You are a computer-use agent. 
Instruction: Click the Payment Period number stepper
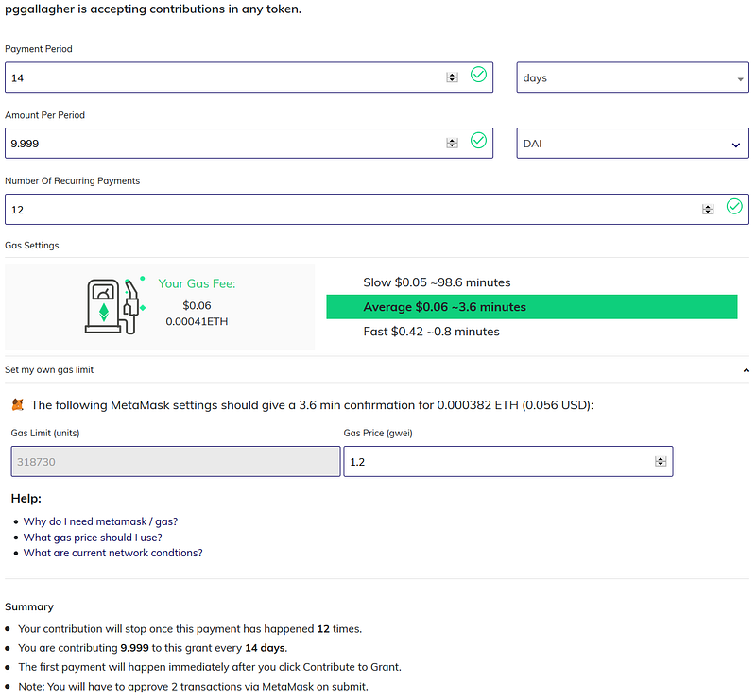point(452,77)
